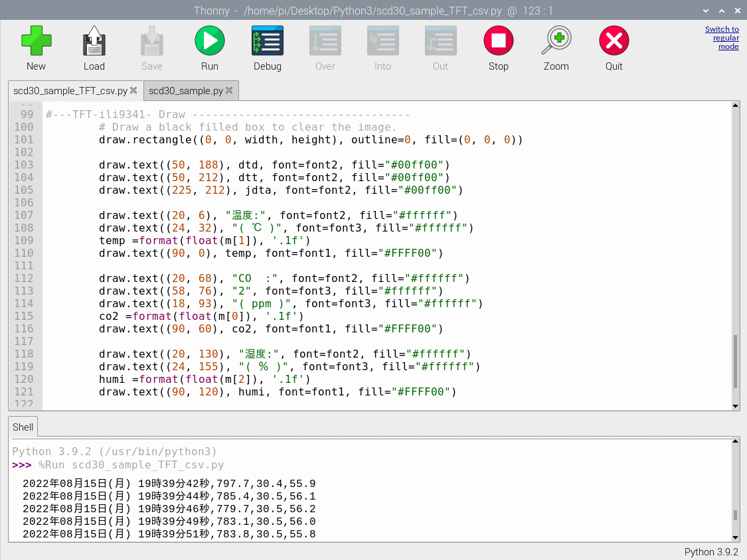The height and width of the screenshot is (560, 747).
Task: Click the Step Out debug icon
Action: 440,40
